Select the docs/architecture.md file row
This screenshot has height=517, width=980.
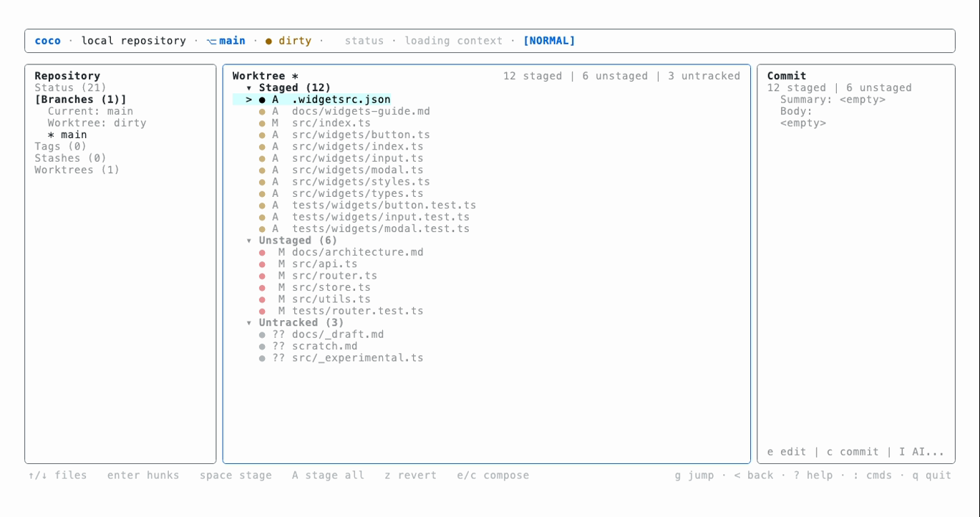click(x=486, y=253)
